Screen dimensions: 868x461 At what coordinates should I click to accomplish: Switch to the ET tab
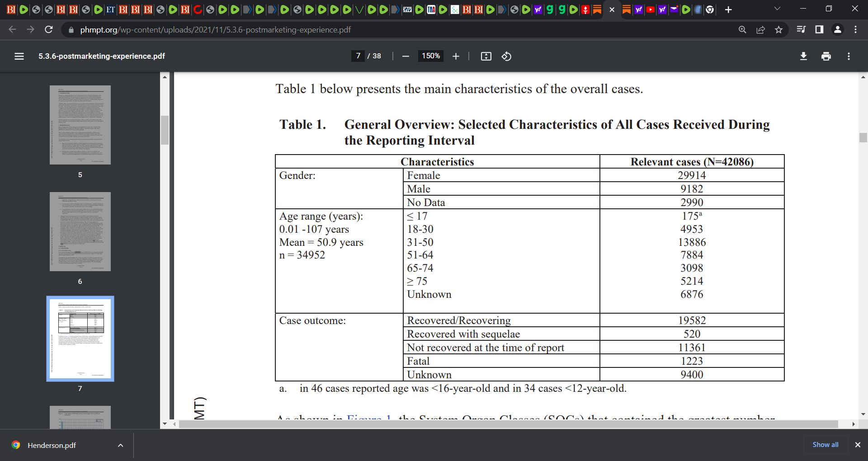pos(110,9)
